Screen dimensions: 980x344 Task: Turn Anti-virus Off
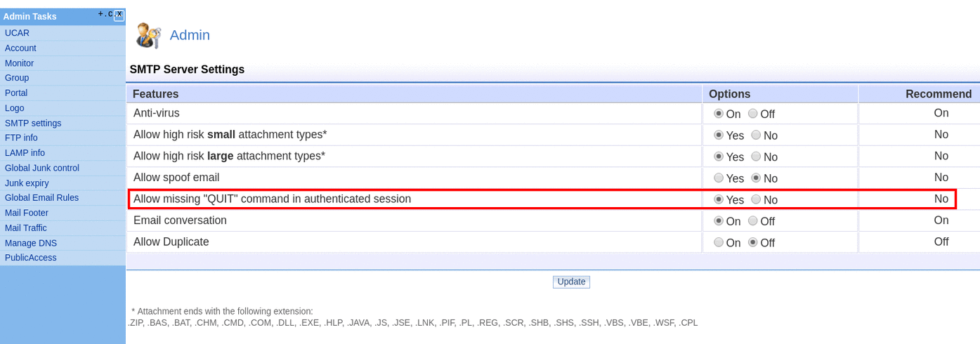point(753,114)
